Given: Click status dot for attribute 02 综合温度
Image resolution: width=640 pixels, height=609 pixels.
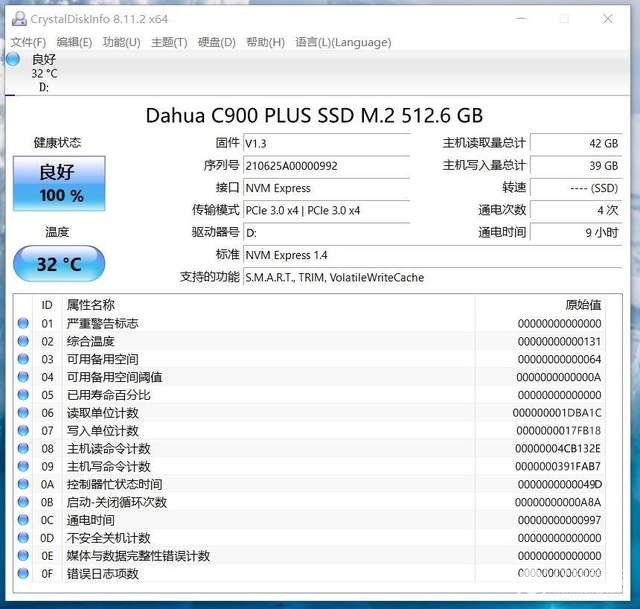Looking at the screenshot, I should (23, 341).
